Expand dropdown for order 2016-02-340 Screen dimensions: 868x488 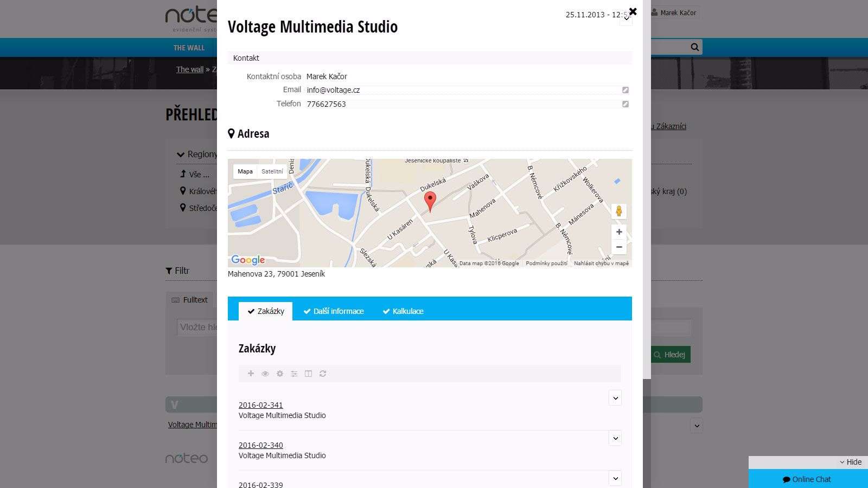tap(615, 438)
